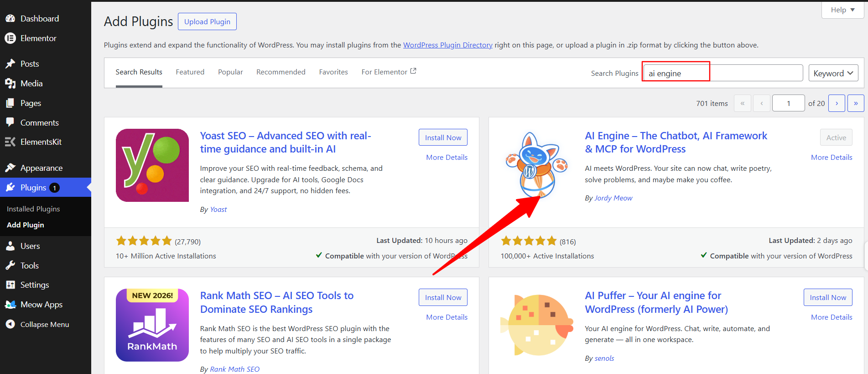Switch to the Popular tab
Image resolution: width=868 pixels, height=374 pixels.
230,72
